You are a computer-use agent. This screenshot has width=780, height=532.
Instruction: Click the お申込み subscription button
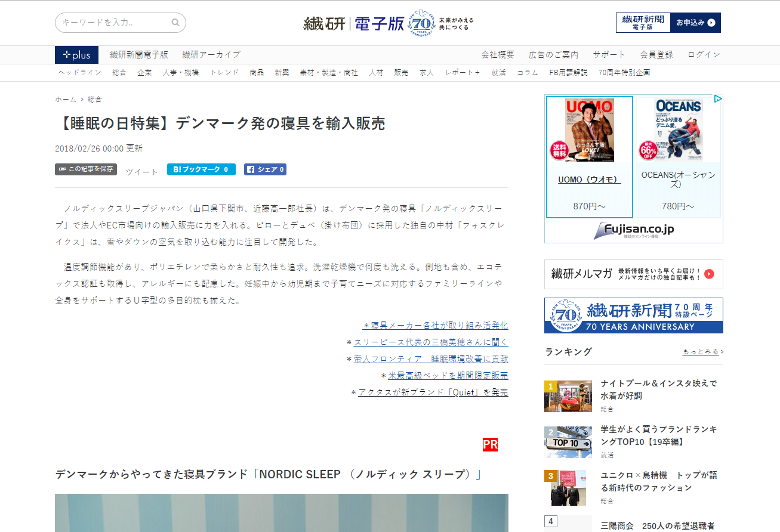tap(695, 23)
